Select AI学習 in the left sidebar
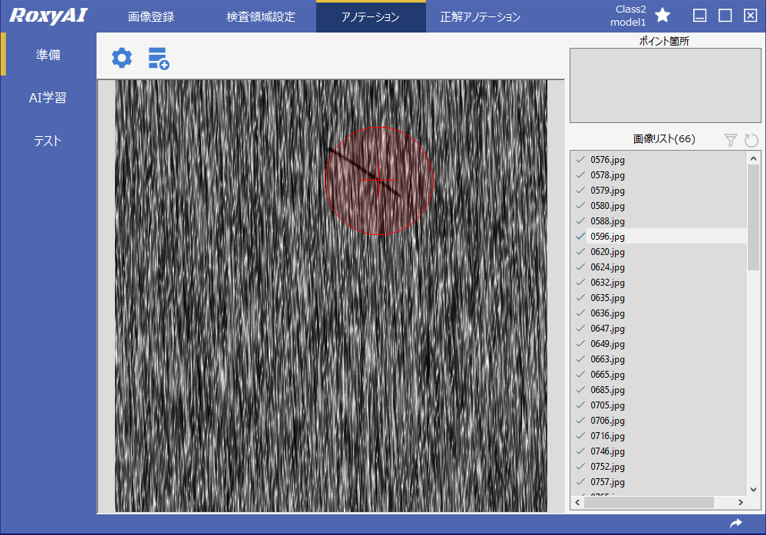This screenshot has width=766, height=535. click(47, 98)
